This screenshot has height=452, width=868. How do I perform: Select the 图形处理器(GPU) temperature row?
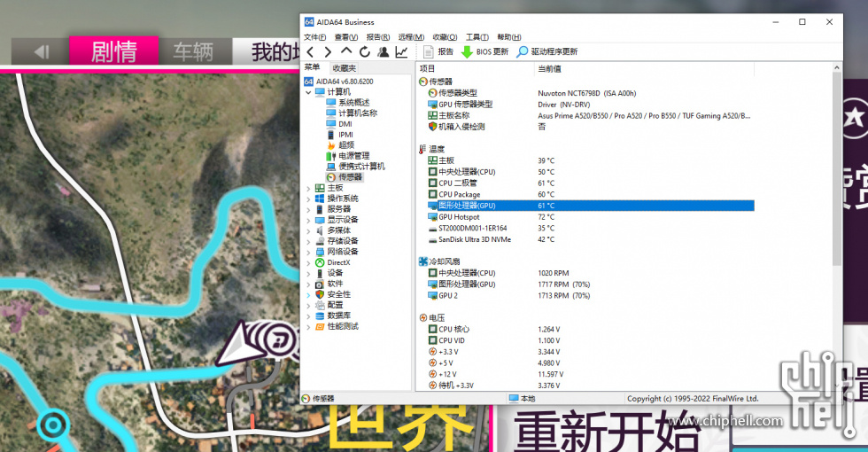tap(591, 206)
